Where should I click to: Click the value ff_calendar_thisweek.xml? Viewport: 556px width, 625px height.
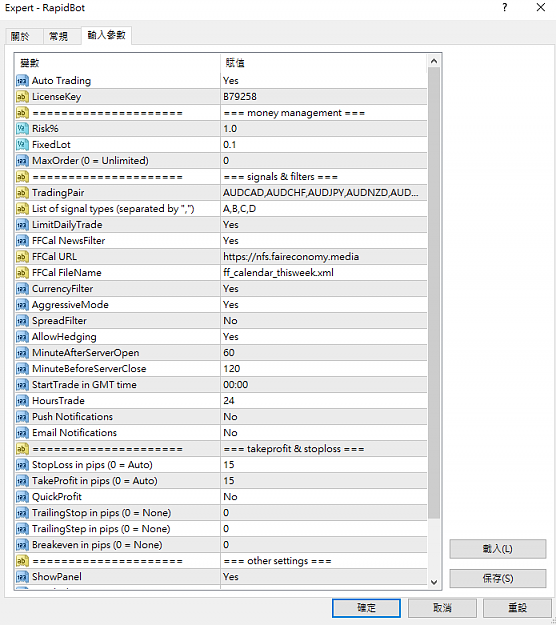tap(279, 273)
